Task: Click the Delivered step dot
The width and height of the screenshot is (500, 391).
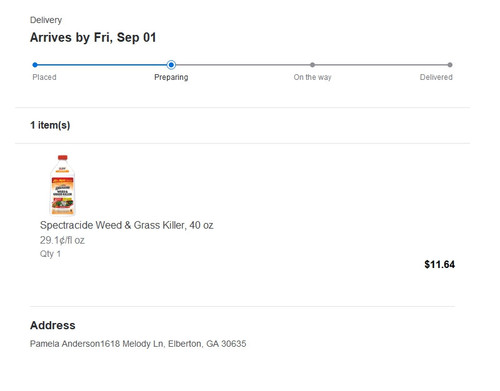Action: click(x=450, y=65)
